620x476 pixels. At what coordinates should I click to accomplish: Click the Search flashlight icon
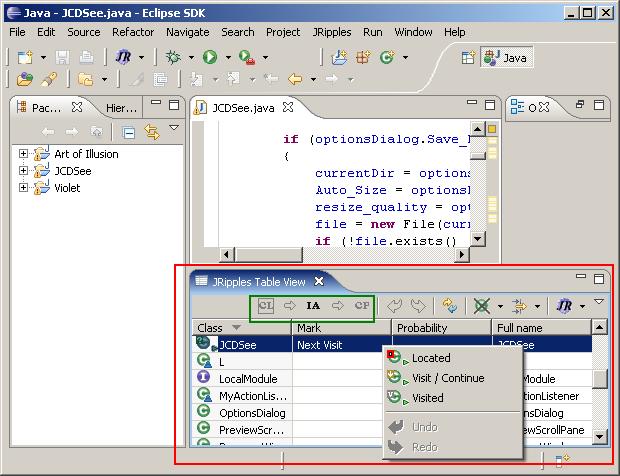[x=49, y=79]
